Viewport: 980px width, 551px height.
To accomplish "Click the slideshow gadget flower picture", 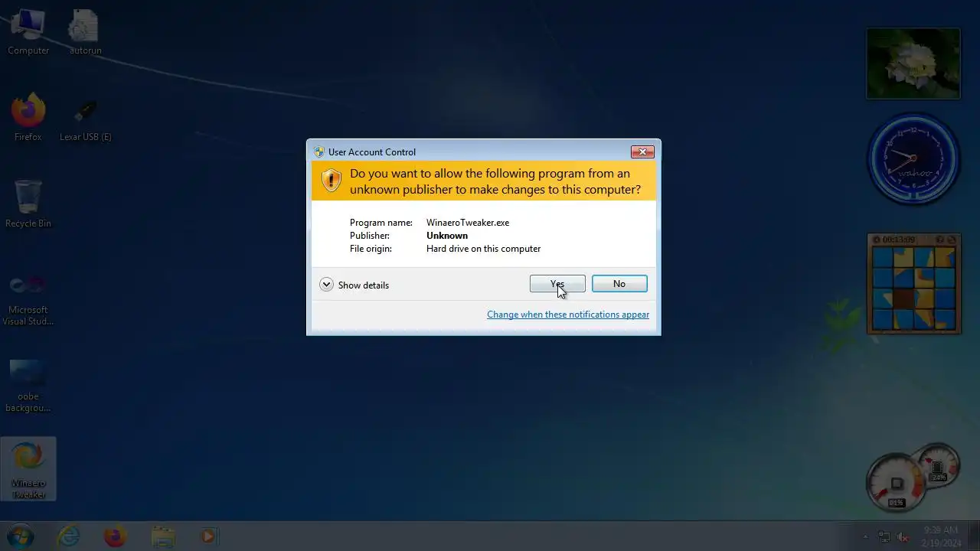I will coord(913,64).
